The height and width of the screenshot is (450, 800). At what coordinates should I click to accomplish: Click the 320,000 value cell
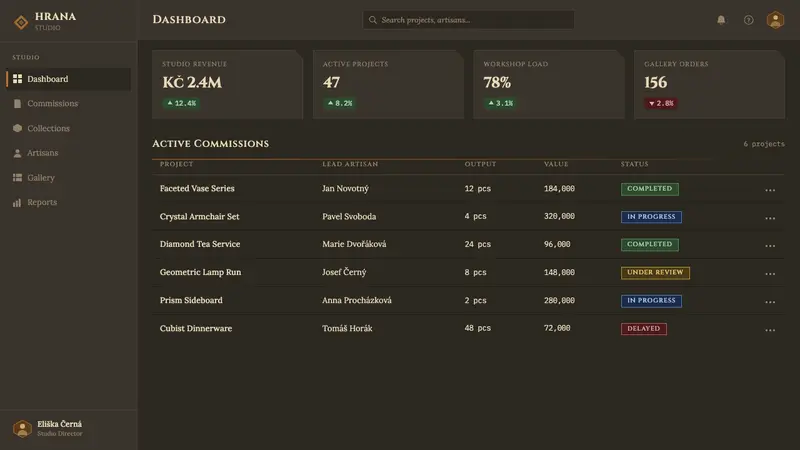click(559, 216)
